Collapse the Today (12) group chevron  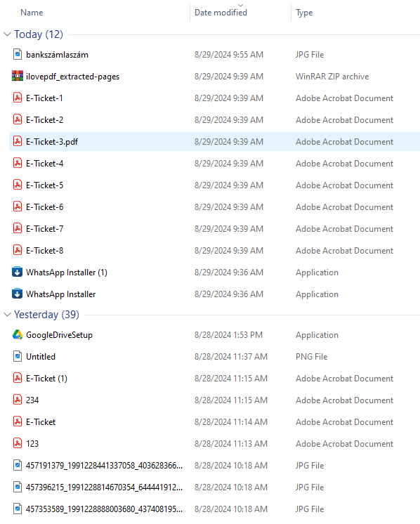click(x=7, y=34)
